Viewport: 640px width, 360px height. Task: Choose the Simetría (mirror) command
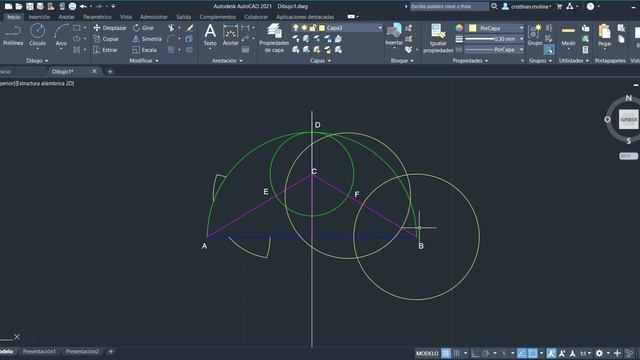point(147,39)
